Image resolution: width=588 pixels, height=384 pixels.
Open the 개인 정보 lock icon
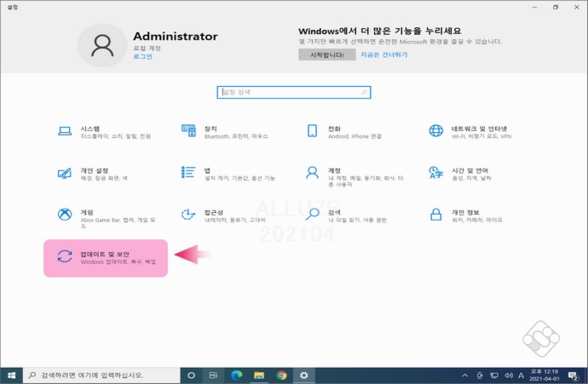click(x=435, y=215)
